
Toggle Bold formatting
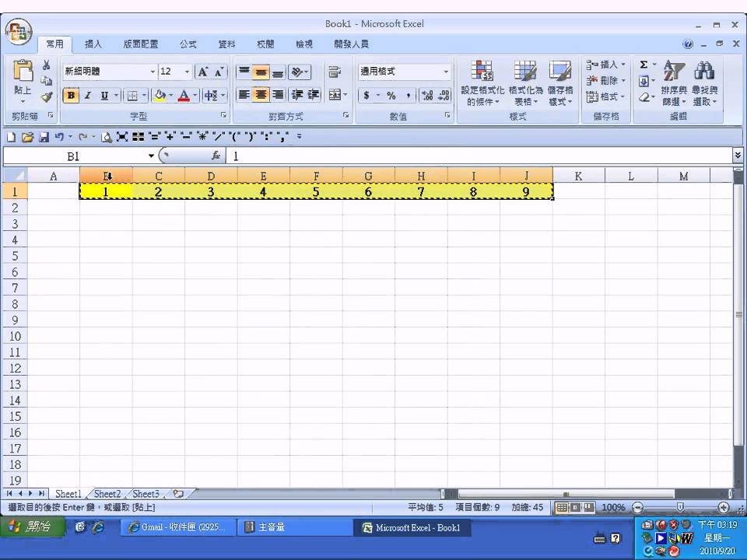(71, 95)
